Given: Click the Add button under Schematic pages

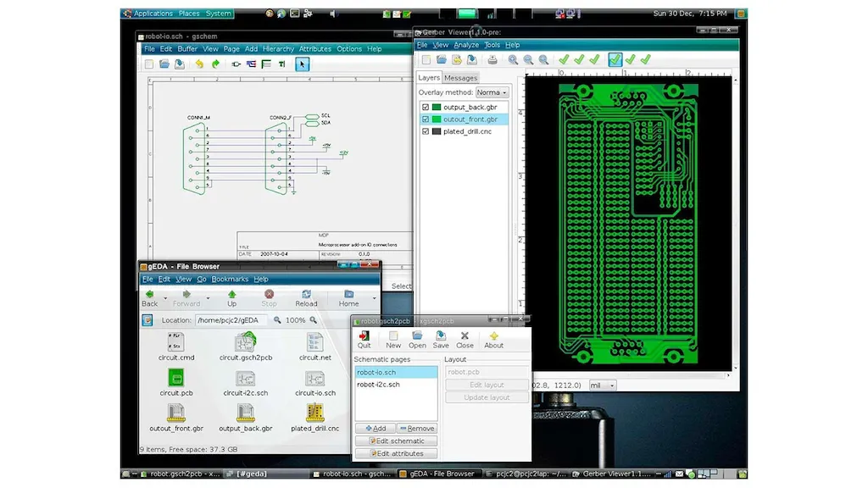Looking at the screenshot, I should (376, 428).
